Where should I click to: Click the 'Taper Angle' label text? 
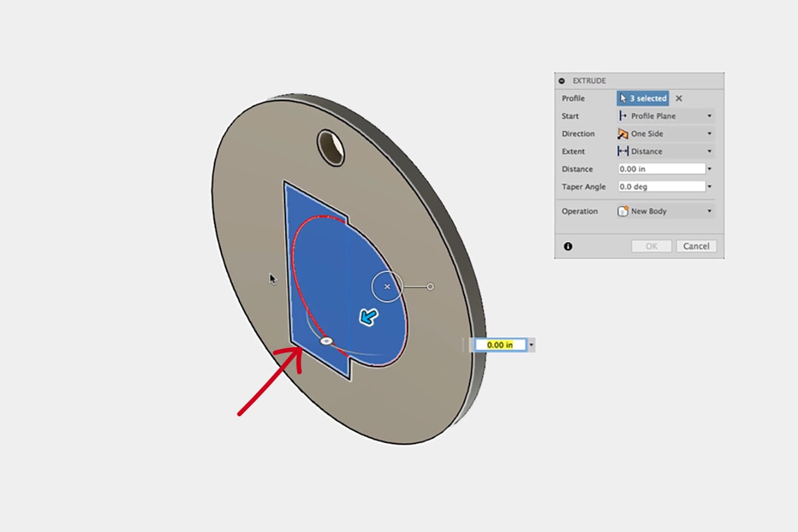point(584,187)
